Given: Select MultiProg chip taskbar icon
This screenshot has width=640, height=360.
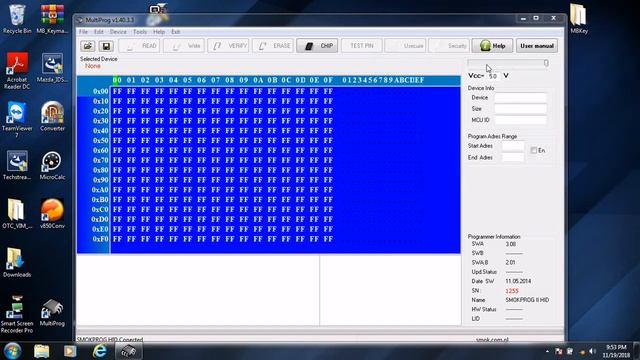Looking at the screenshot, I should pos(128,351).
